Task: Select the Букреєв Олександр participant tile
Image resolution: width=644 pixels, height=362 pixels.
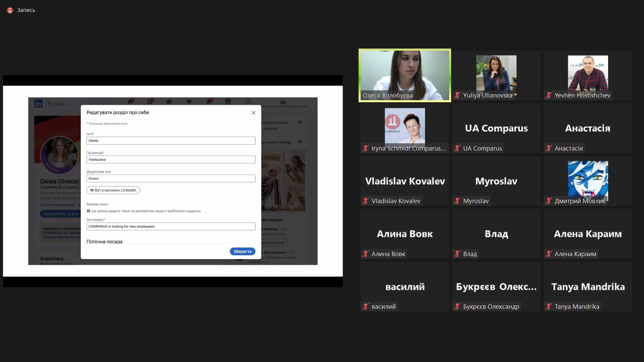Action: [496, 287]
